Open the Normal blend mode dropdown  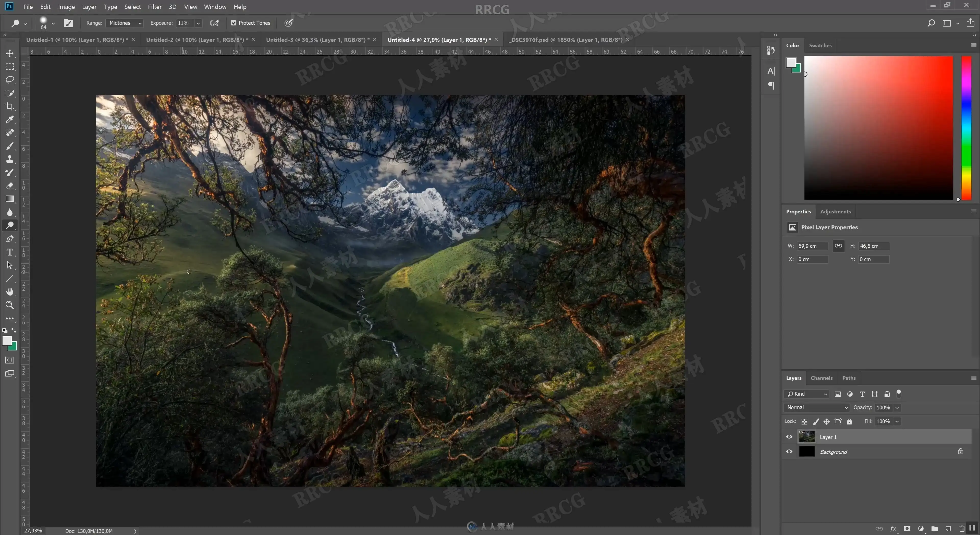click(x=816, y=408)
